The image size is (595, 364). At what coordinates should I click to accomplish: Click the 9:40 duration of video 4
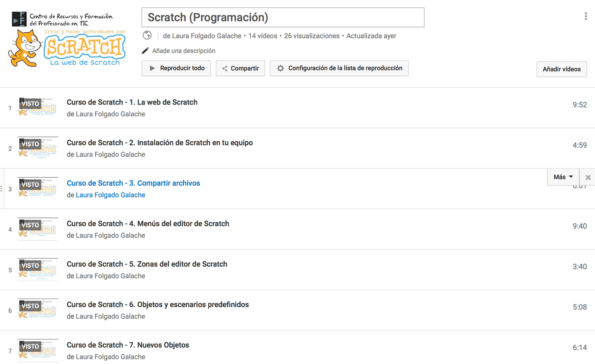(x=579, y=226)
